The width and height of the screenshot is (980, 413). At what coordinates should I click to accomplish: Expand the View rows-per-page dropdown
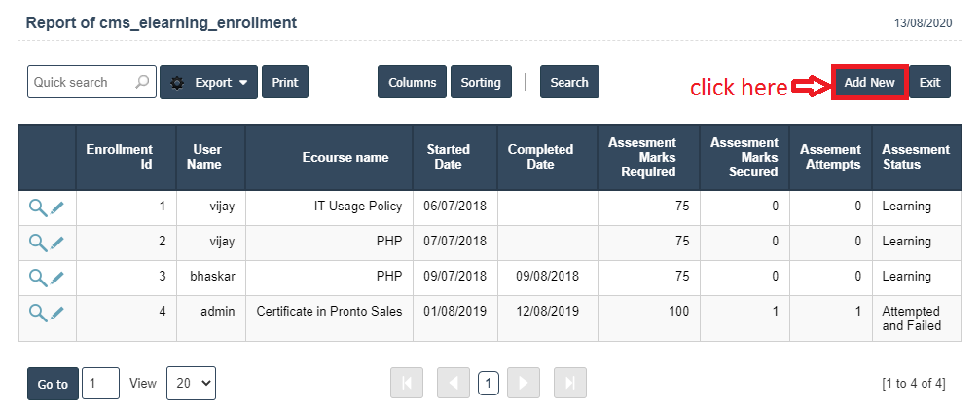(191, 384)
